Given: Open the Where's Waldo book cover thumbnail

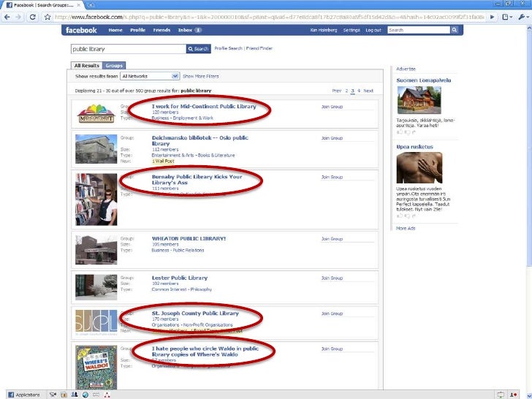Looking at the screenshot, I should [96, 368].
